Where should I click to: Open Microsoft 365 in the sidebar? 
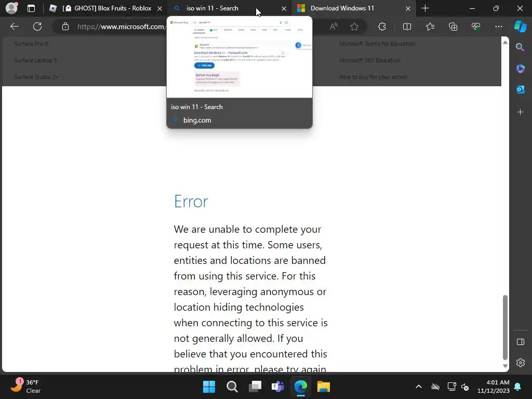click(520, 69)
